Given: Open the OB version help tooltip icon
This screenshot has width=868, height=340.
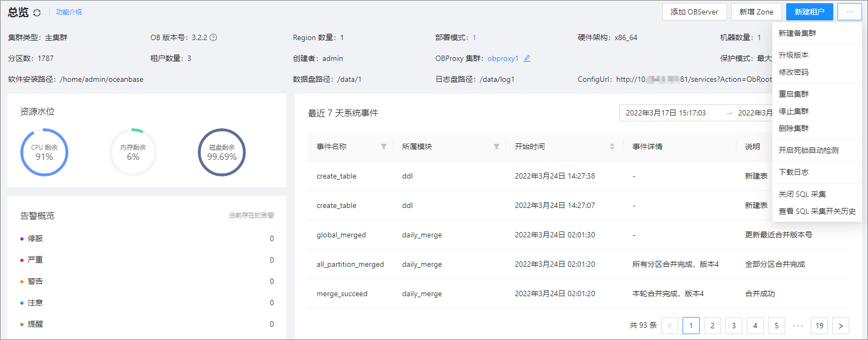Looking at the screenshot, I should [213, 37].
